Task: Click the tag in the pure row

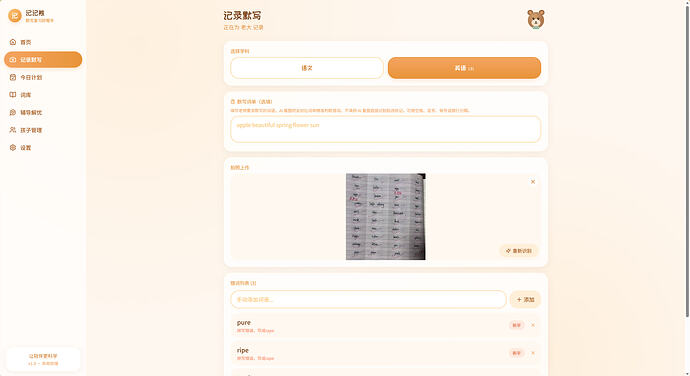Action: tap(516, 325)
